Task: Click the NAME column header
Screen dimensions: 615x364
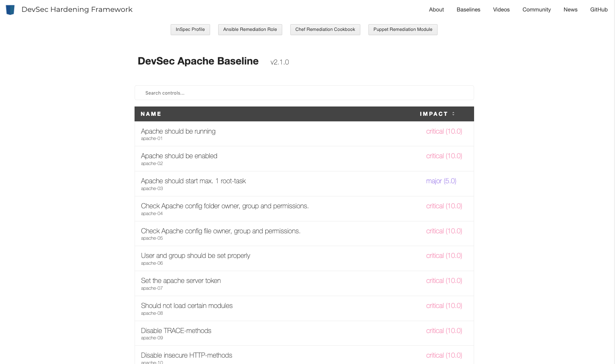Action: pyautogui.click(x=151, y=114)
